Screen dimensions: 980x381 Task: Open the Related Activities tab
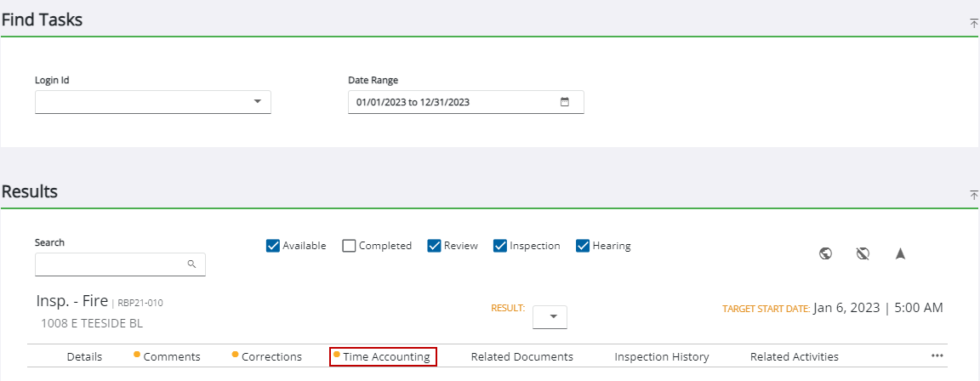tap(795, 356)
